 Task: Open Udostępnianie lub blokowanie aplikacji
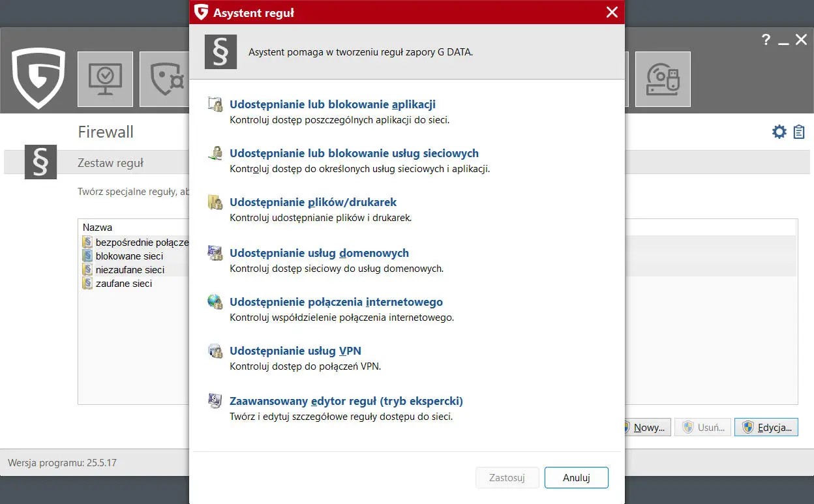pos(332,104)
